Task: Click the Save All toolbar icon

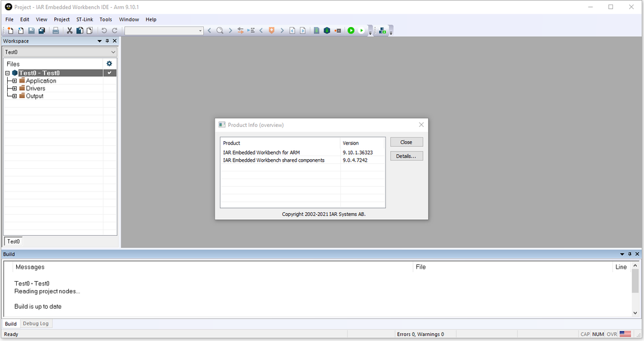Action: [41, 30]
